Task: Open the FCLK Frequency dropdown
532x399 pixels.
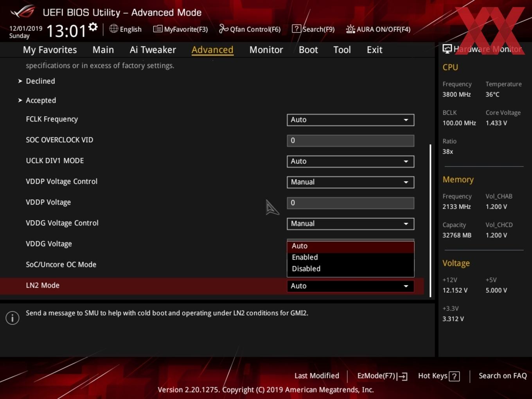Action: (350, 120)
